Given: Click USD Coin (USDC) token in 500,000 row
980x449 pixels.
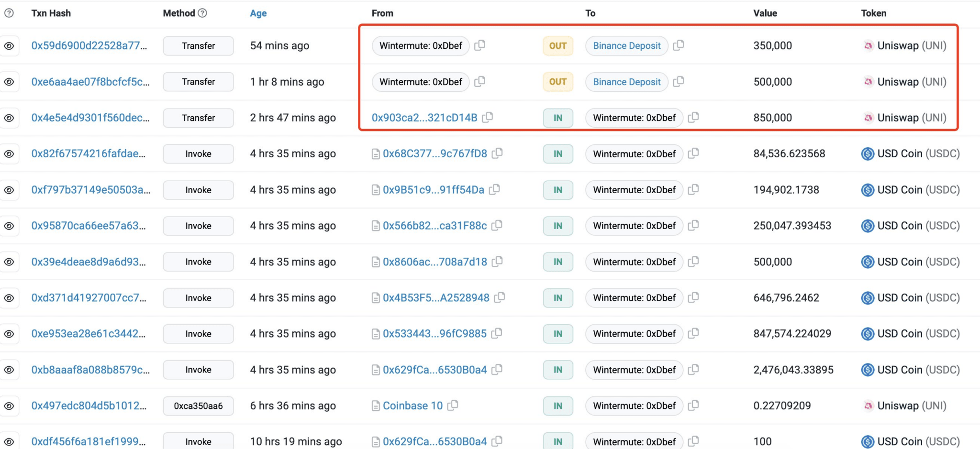Looking at the screenshot, I should click(918, 262).
